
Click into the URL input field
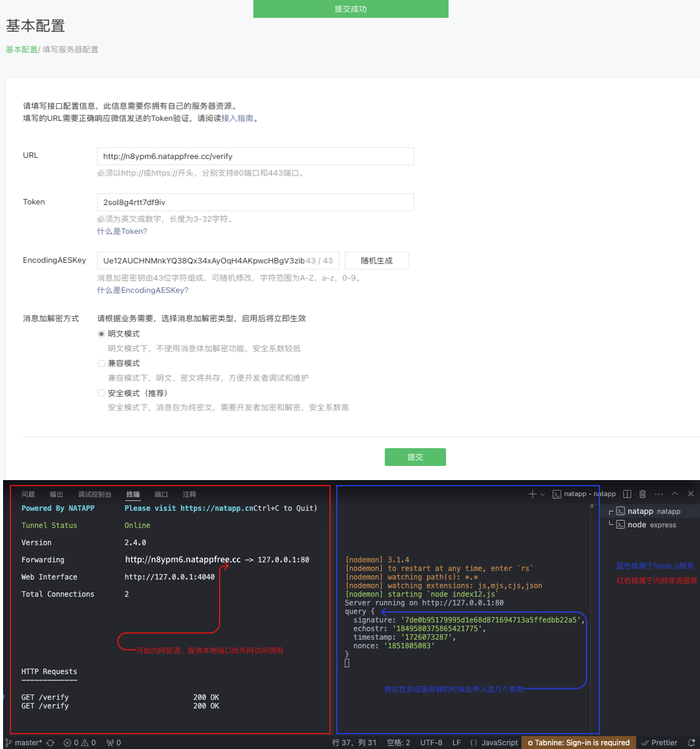pos(255,157)
